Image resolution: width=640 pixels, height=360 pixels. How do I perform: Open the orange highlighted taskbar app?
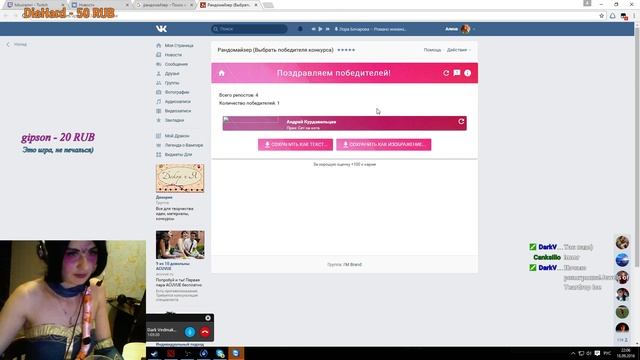[x=236, y=353]
